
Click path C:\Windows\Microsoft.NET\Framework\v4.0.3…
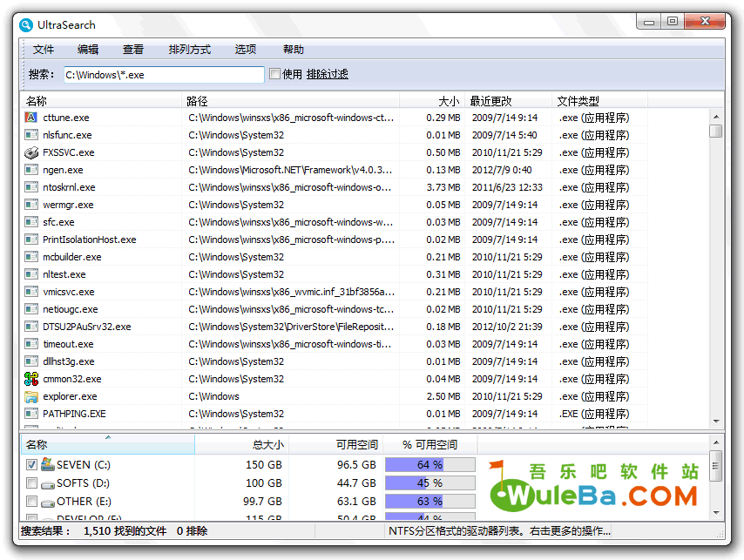pyautogui.click(x=290, y=170)
